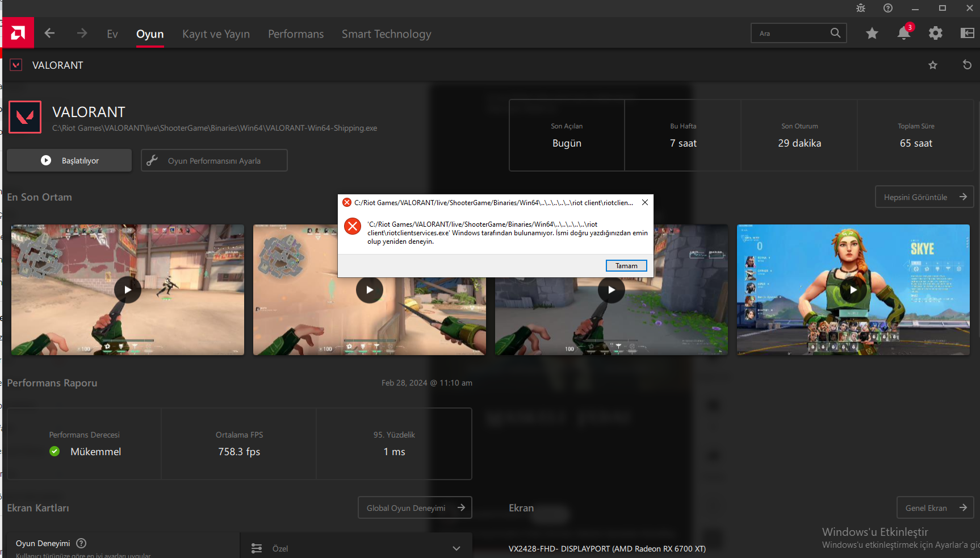Click Hepsini Görüntüle button
Image resolution: width=980 pixels, height=558 pixels.
click(924, 197)
